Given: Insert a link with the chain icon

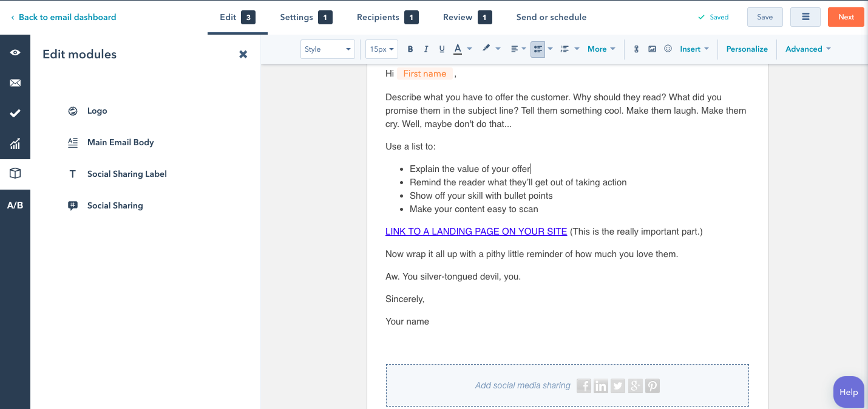Looking at the screenshot, I should coord(636,49).
